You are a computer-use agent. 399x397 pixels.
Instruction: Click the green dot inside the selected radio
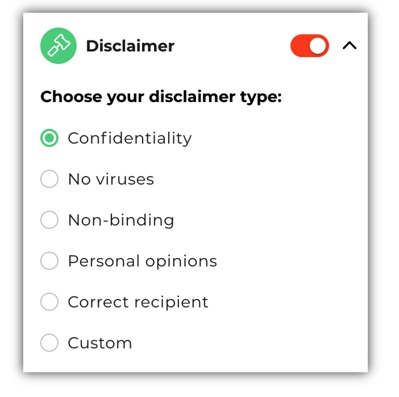[49, 138]
